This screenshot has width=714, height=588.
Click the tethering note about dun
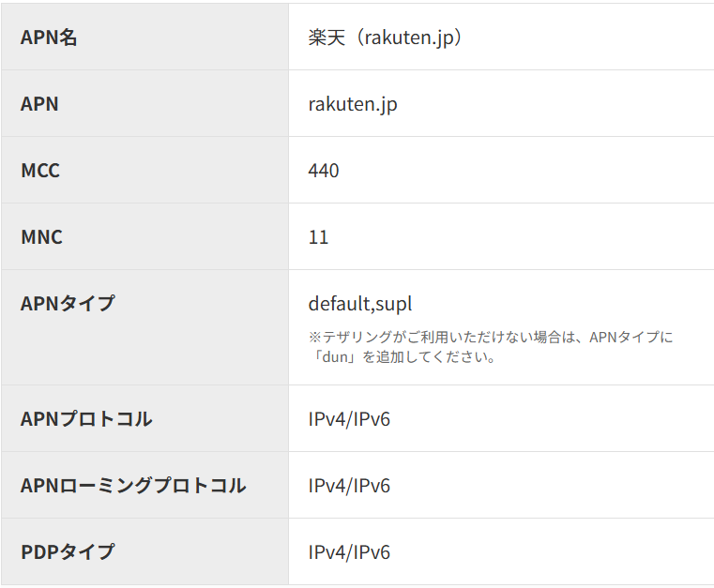[x=491, y=347]
